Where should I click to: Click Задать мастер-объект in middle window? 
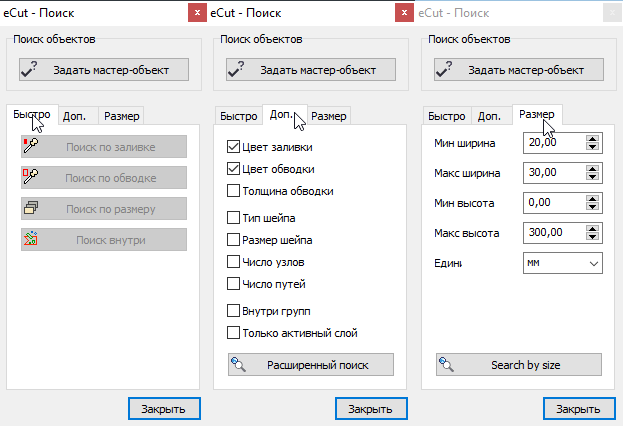tap(311, 70)
